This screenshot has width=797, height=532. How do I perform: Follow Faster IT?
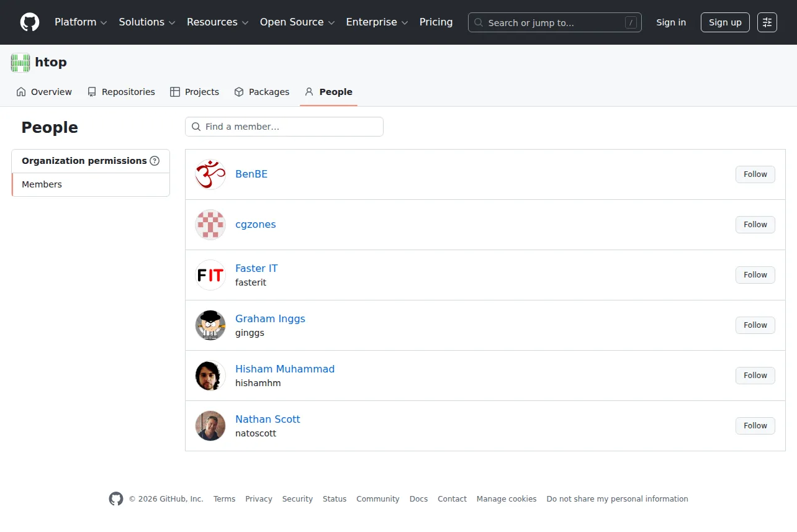coord(755,275)
